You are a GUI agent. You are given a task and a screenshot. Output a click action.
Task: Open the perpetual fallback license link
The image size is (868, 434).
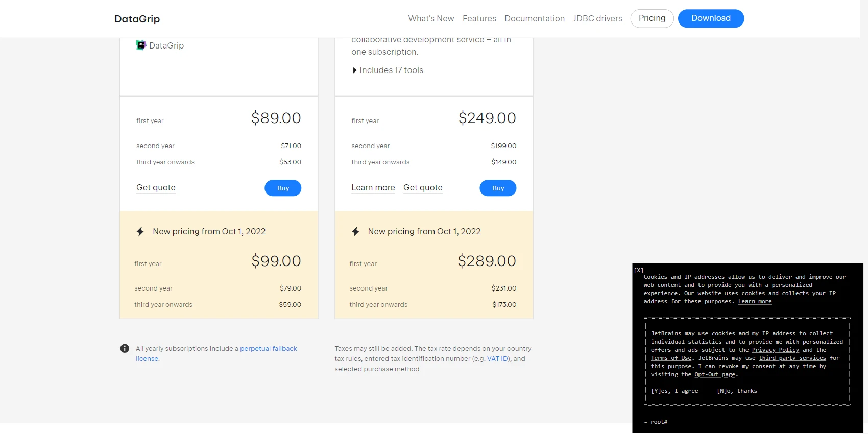269,349
